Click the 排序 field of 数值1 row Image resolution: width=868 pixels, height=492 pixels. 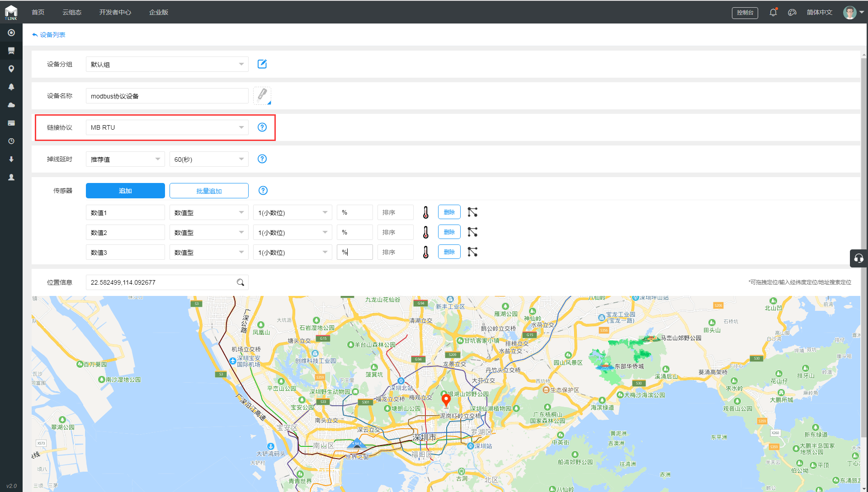point(395,212)
